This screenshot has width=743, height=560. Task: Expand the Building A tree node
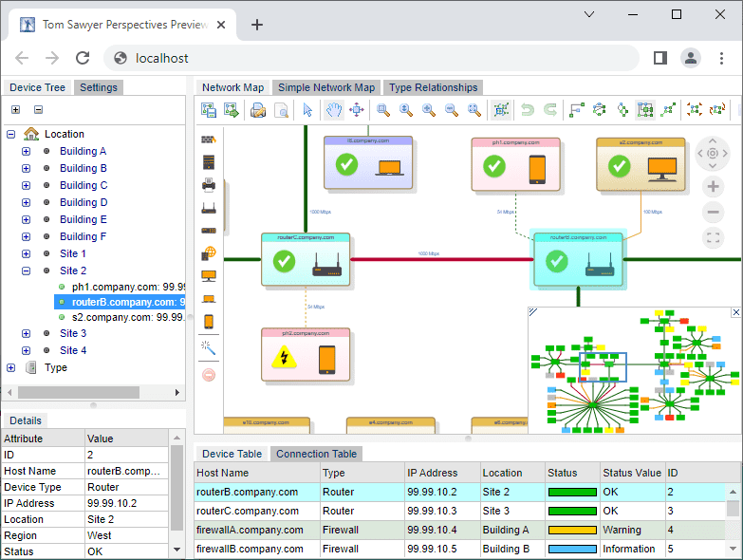26,151
